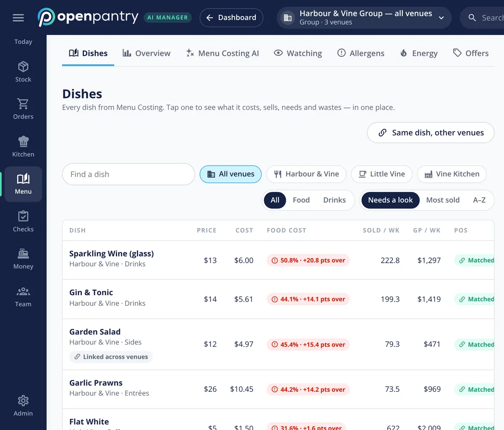The height and width of the screenshot is (430, 504).
Task: Show only Drinks dishes
Action: [x=334, y=200]
